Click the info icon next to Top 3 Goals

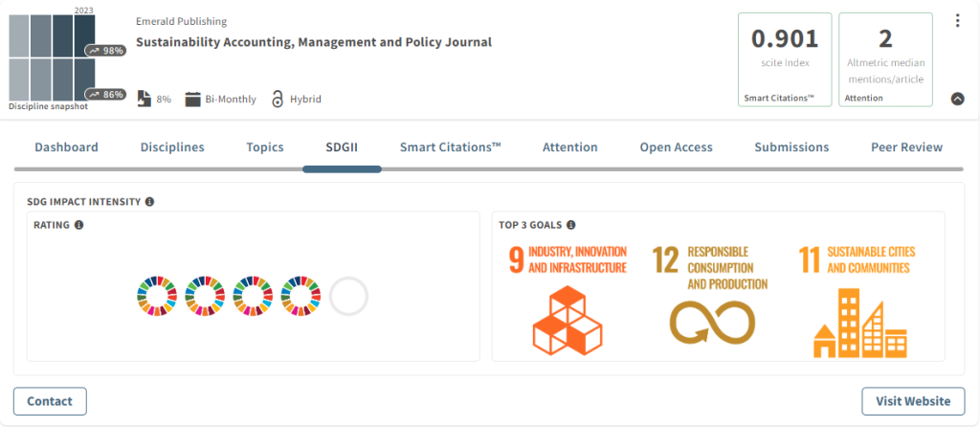(x=571, y=225)
